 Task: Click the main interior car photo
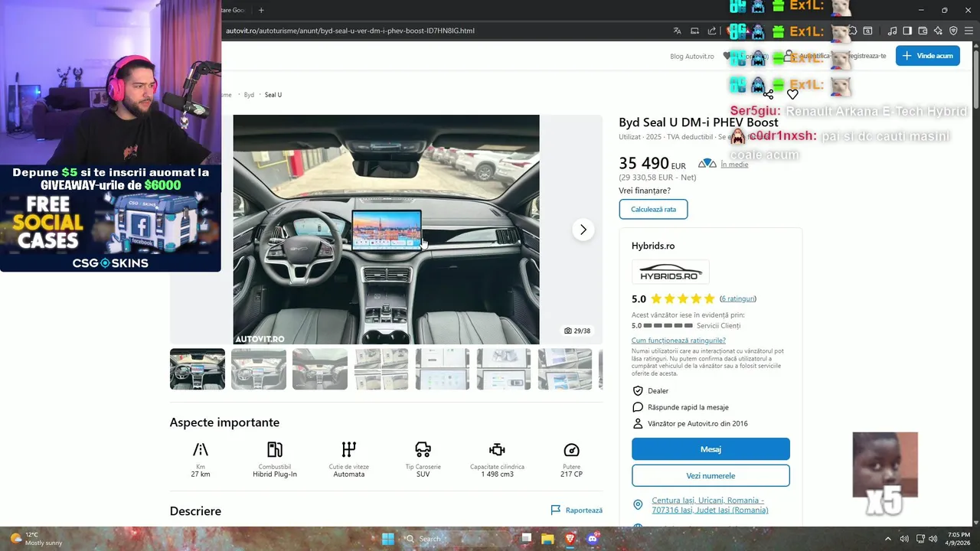386,230
